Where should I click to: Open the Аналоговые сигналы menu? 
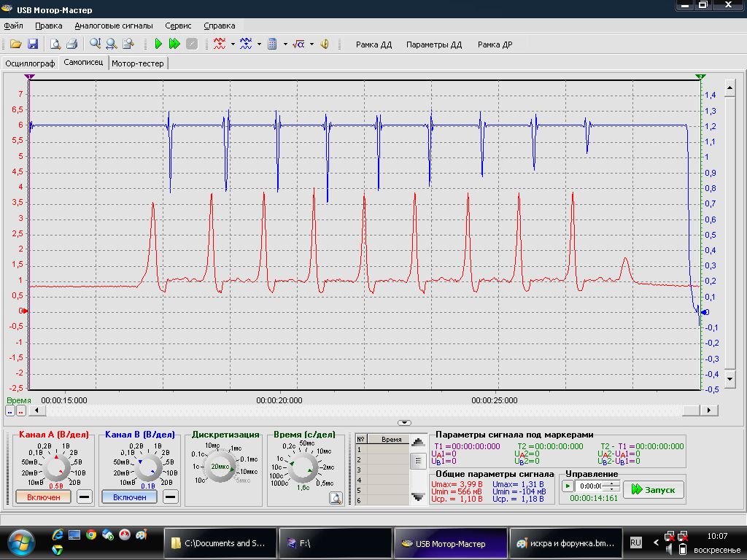tap(114, 26)
